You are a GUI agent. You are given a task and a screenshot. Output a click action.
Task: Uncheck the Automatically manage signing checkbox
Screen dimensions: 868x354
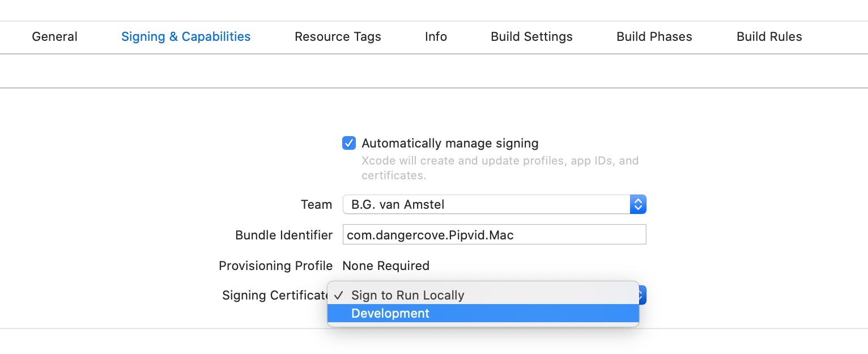pyautogui.click(x=349, y=143)
